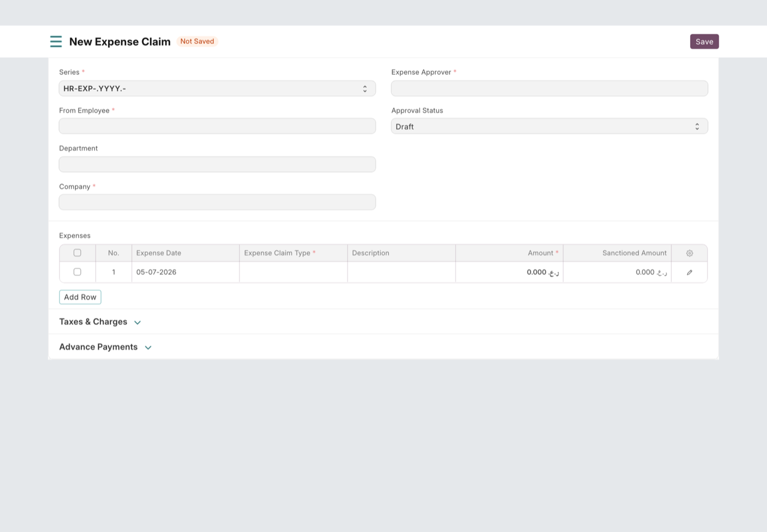Click the Description column header

[401, 253]
